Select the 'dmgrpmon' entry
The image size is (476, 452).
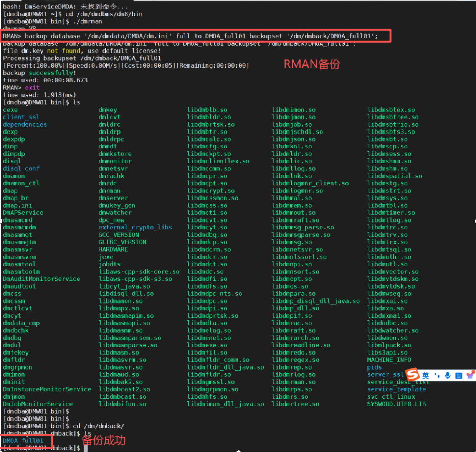(x=18, y=367)
